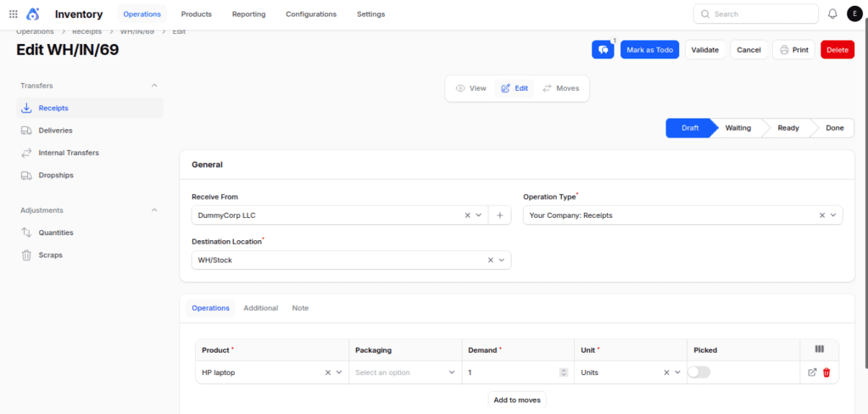
Task: Click the WH/IN/69 breadcrumb link
Action: click(136, 31)
